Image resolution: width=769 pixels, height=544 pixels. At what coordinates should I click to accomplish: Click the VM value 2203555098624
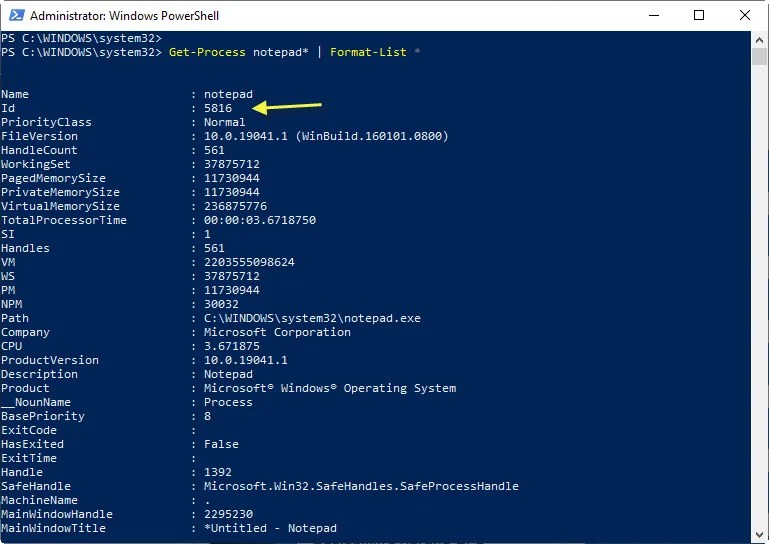tap(249, 262)
